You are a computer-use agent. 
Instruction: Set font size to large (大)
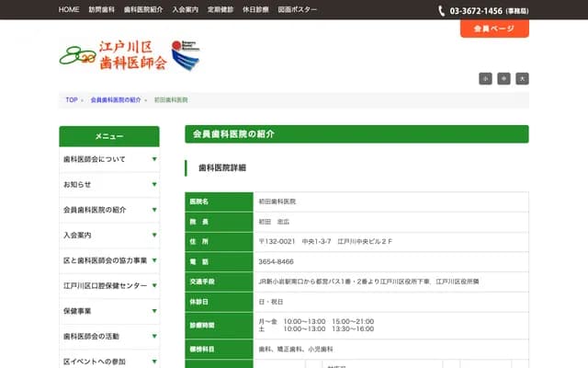point(522,79)
